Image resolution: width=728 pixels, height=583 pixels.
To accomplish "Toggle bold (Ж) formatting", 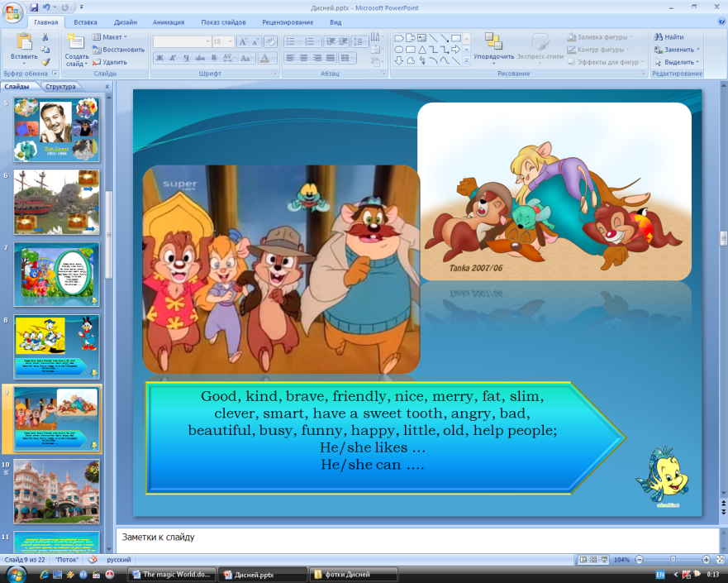I will pos(159,58).
